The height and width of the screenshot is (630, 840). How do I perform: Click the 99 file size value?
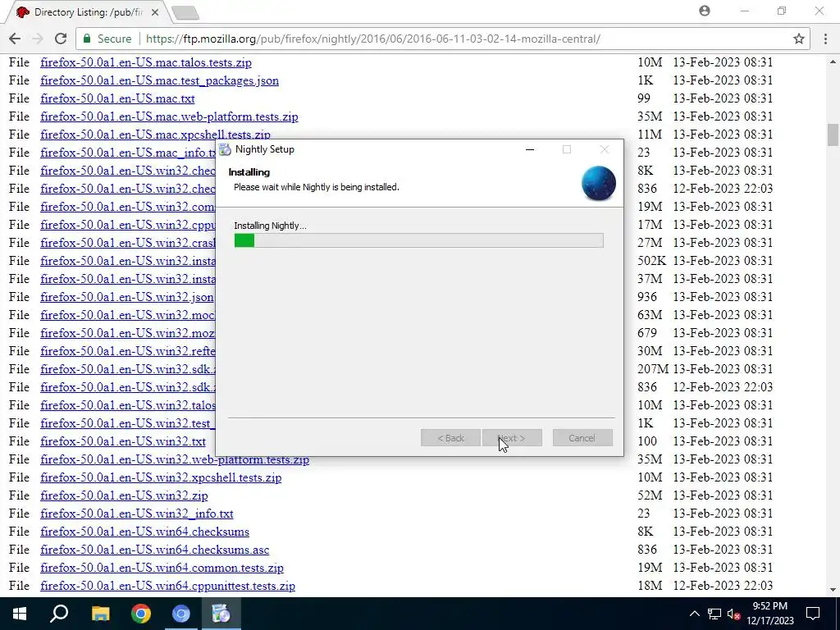click(x=643, y=98)
